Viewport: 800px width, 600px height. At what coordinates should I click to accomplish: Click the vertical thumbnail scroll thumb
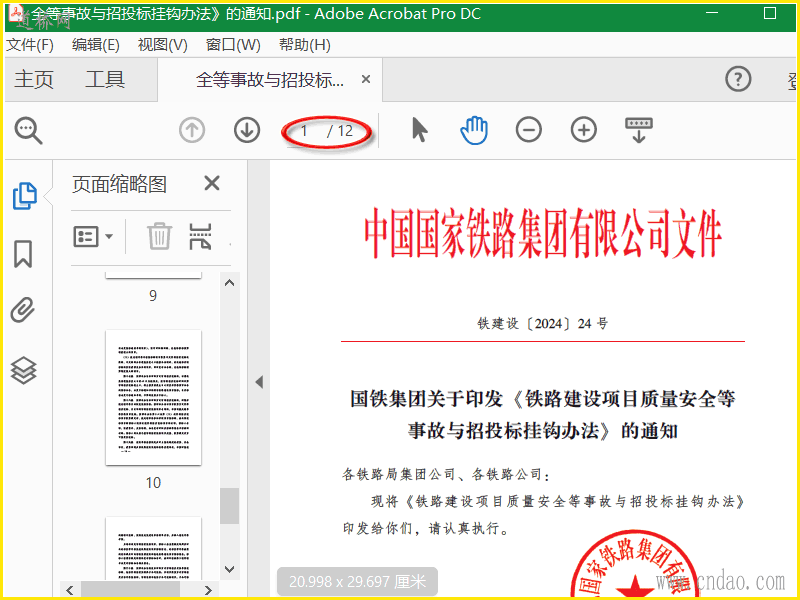(x=230, y=506)
